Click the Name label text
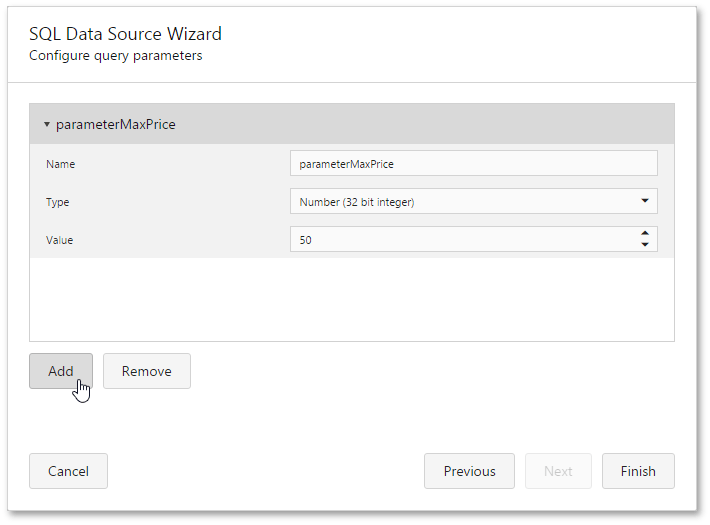The image size is (710, 525). 61,164
